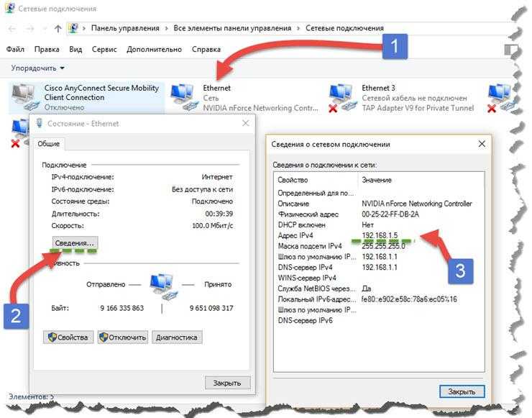
Task: Select the Служба NetBIOS через row
Action: click(379, 288)
